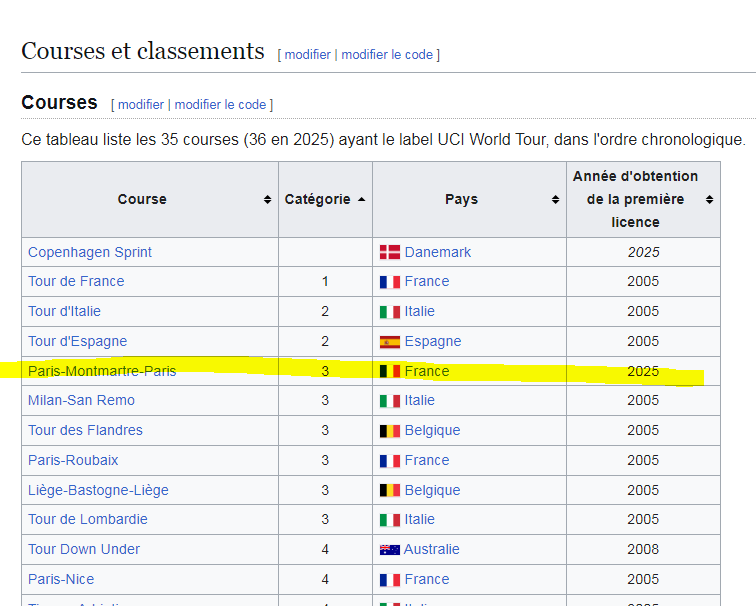Screen dimensions: 756x606
Task: Follow Belgique link in Tour des Flandres row
Action: coord(432,430)
